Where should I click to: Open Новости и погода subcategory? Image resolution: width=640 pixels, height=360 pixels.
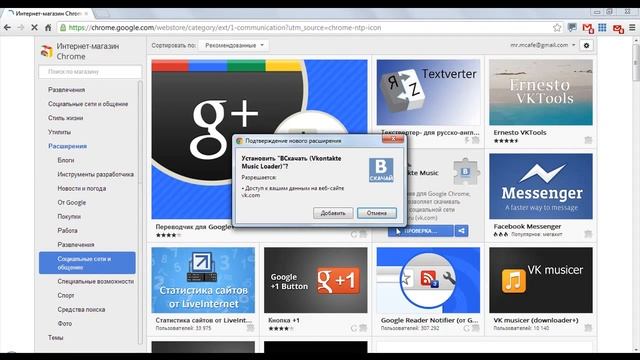coord(82,189)
